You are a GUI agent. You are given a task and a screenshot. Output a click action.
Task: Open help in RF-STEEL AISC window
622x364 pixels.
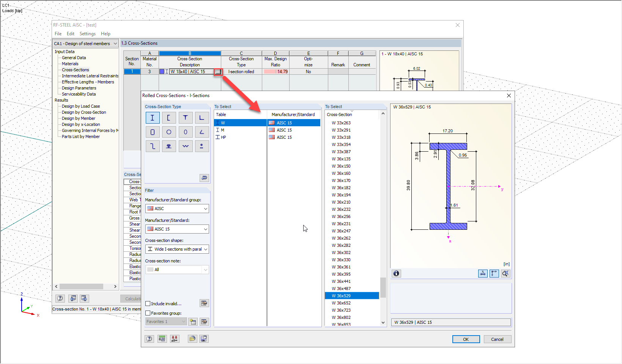[x=60, y=298]
